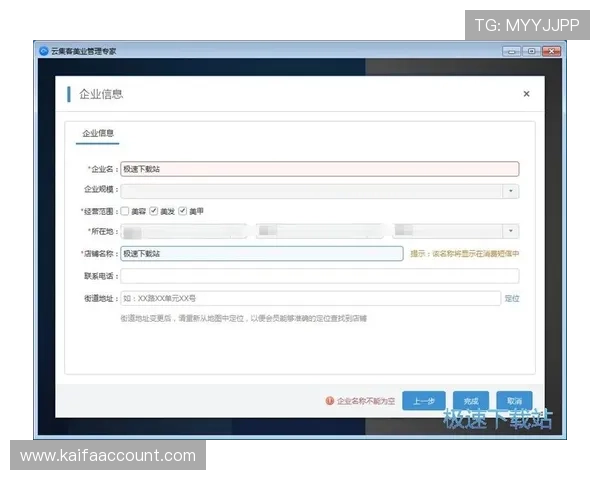Select the 企业信息 tab
This screenshot has width=600, height=480.
98,133
